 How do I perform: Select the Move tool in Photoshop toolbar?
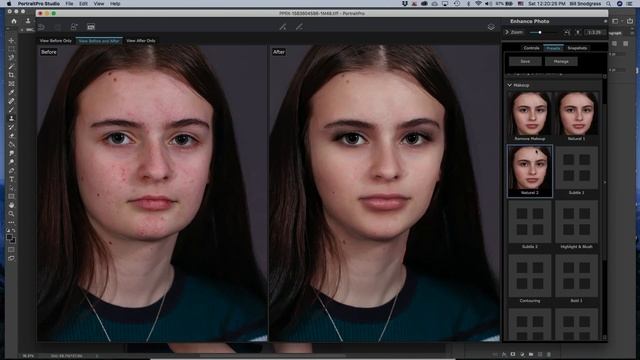[11, 40]
